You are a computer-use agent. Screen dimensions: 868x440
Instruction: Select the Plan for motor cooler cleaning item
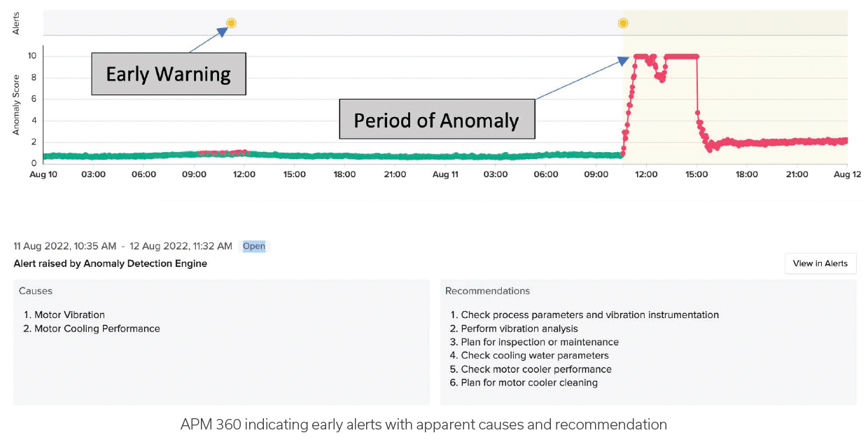tap(528, 383)
